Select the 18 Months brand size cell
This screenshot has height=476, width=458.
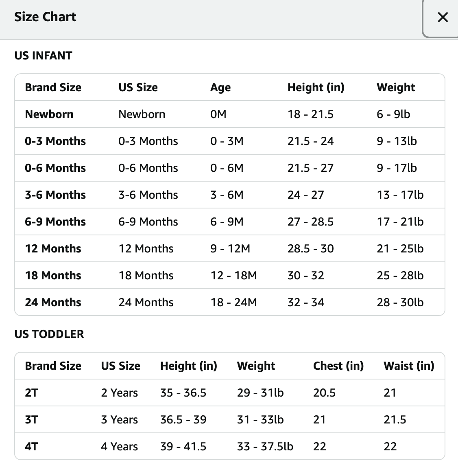pyautogui.click(x=53, y=275)
